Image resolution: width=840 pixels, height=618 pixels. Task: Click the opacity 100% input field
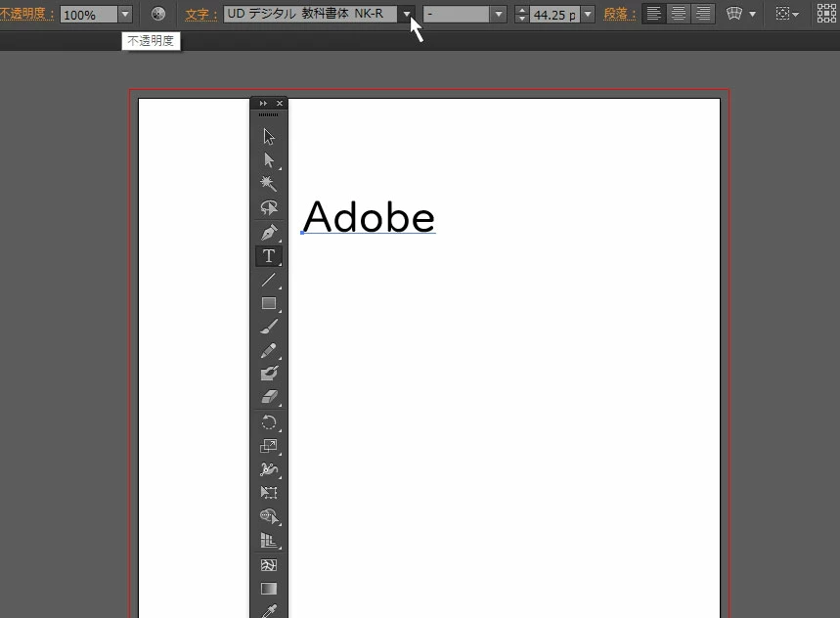89,15
